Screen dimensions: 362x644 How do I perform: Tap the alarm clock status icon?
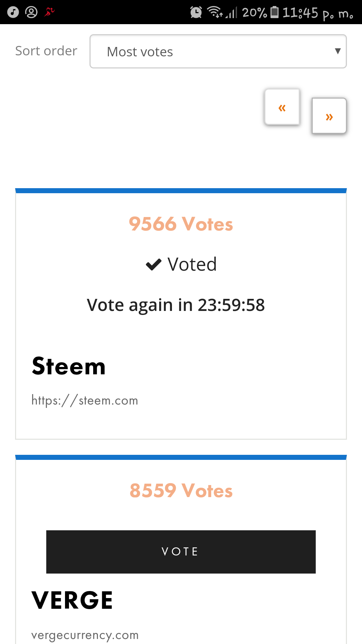coord(196,12)
